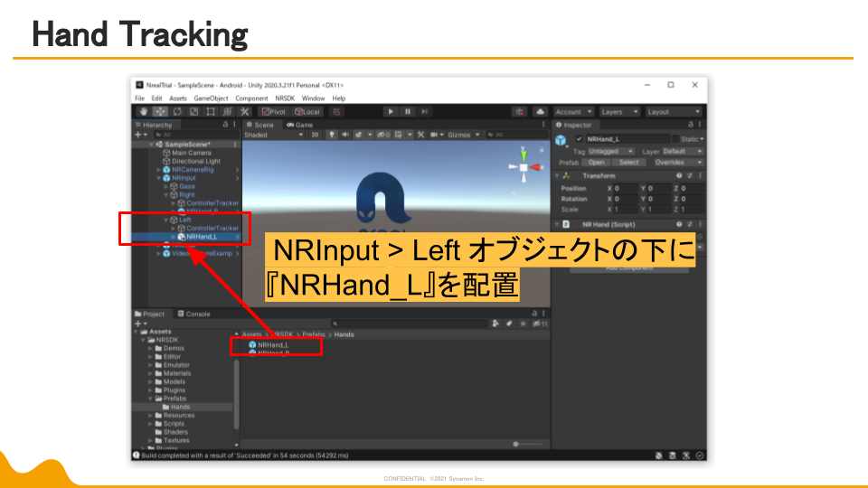Click the prefab Select button
Viewport: 868px width, 488px height.
pos(629,162)
